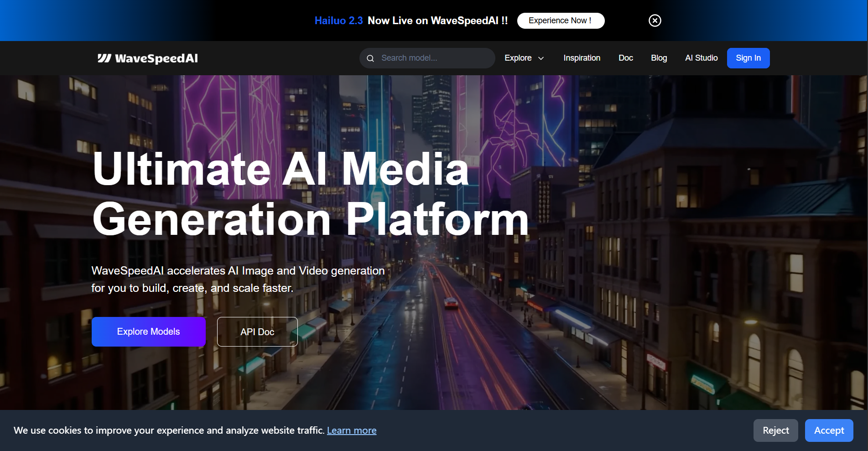Expand the Explore dropdown menu

coord(518,58)
